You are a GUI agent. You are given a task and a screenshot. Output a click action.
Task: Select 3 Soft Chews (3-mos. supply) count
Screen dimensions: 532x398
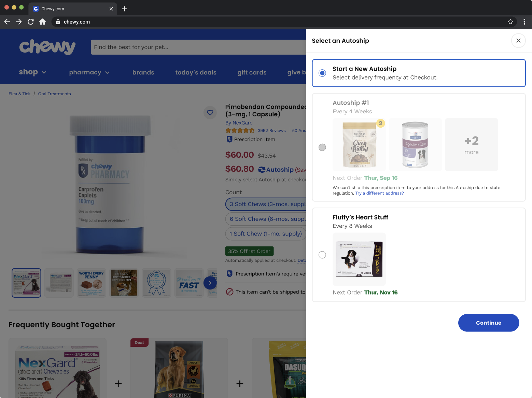tap(266, 204)
